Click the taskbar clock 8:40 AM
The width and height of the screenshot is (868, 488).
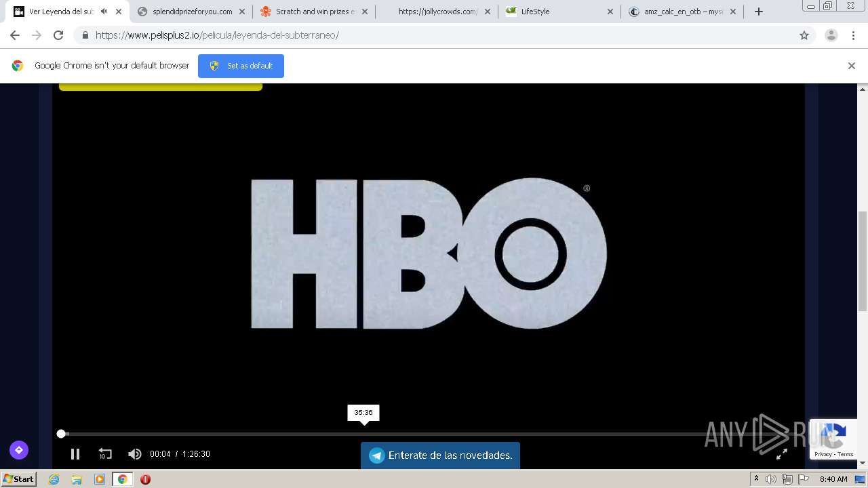pos(833,479)
